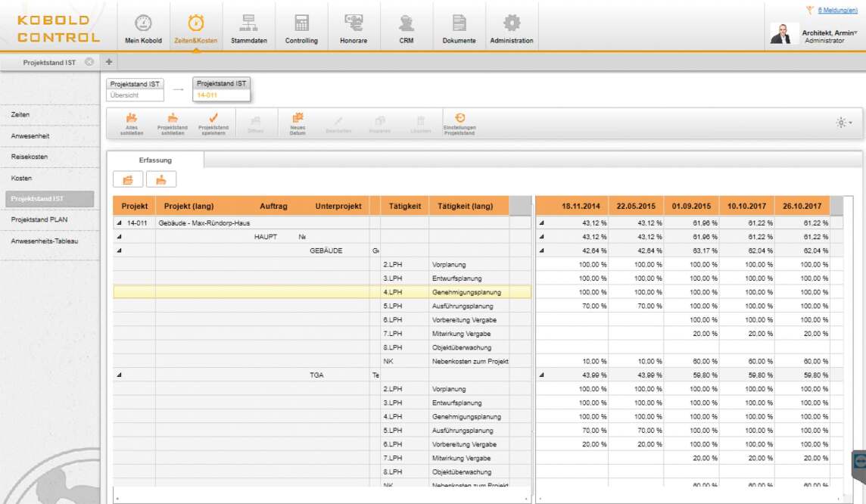Image resolution: width=866 pixels, height=504 pixels.
Task: Select the Zeiten&Kosten clock icon
Action: [195, 23]
